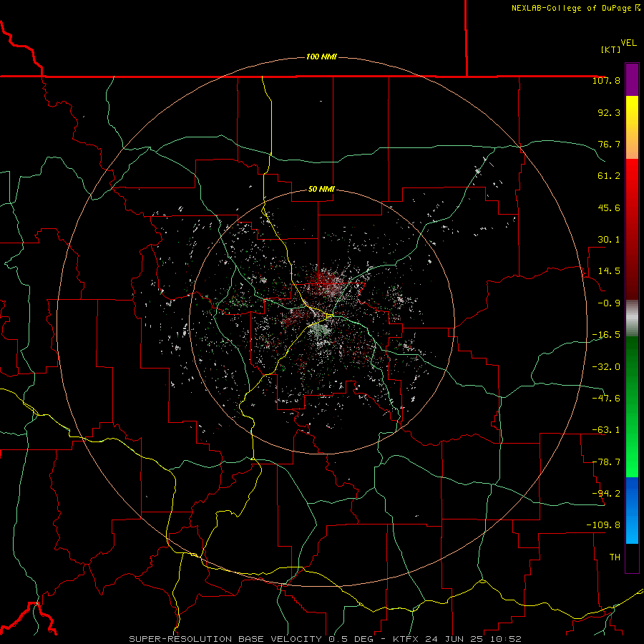Click the 50 NMI range ring label
The image size is (644, 644).
pyautogui.click(x=321, y=190)
